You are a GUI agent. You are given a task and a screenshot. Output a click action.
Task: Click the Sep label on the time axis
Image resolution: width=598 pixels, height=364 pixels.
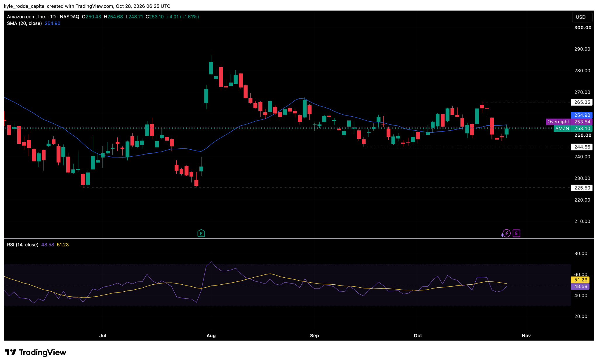[x=314, y=336]
